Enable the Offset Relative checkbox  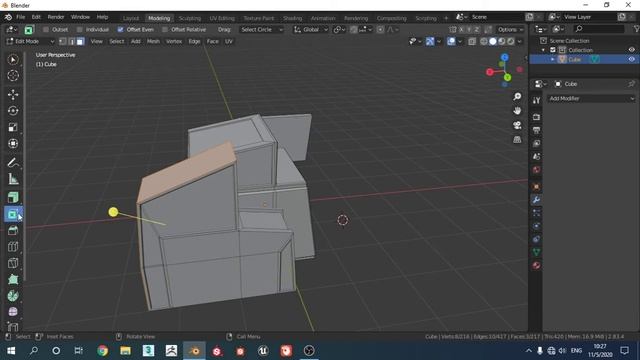click(x=165, y=29)
